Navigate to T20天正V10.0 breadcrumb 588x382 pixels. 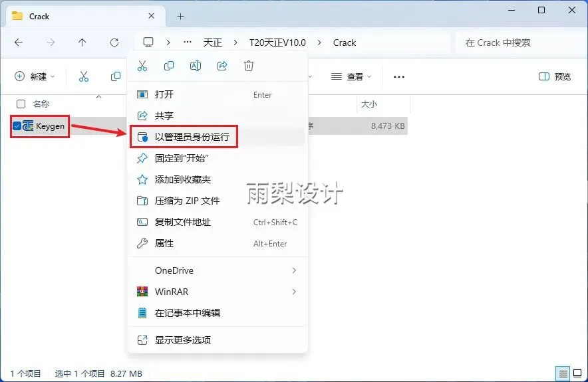[x=277, y=43]
